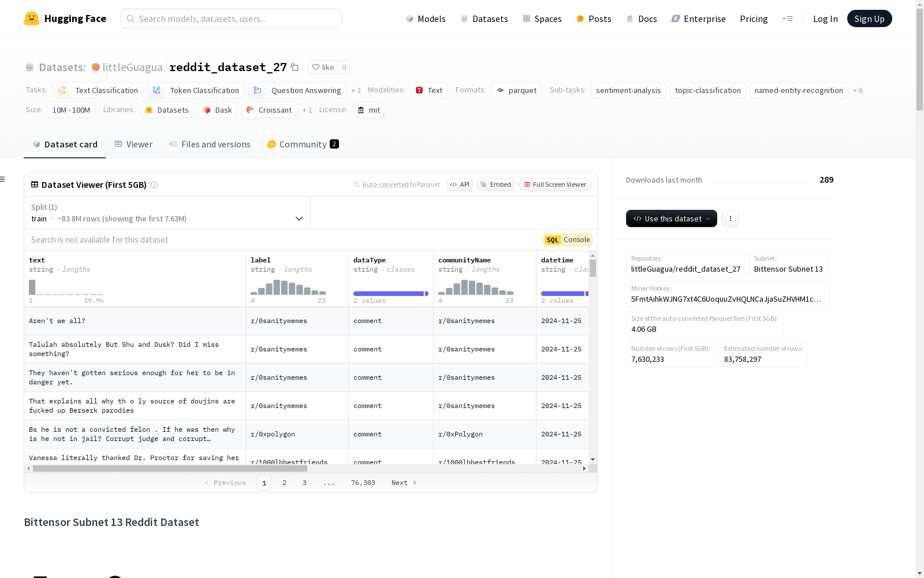Select the Text modality tag
The height and width of the screenshot is (578, 924).
click(429, 90)
